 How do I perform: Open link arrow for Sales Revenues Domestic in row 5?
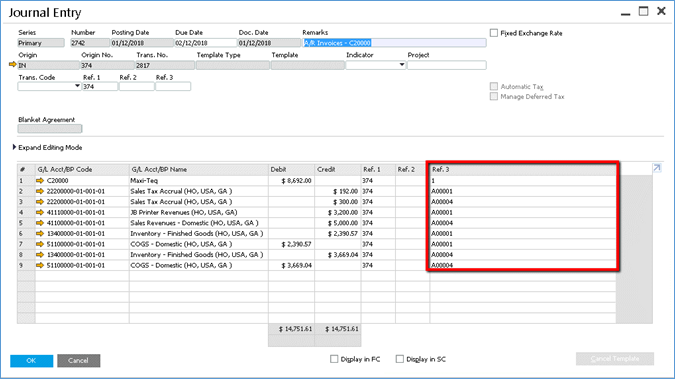click(40, 223)
